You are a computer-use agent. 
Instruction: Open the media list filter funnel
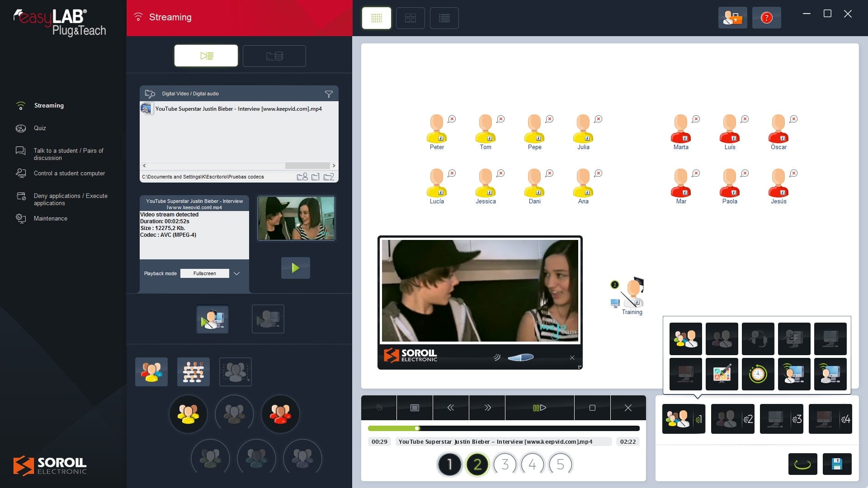pos(329,94)
